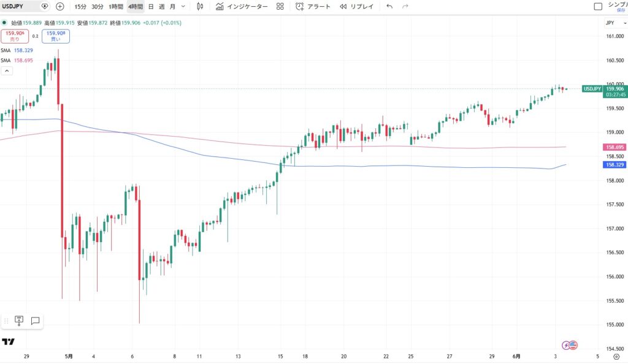This screenshot has height=364, width=628.
Task: Start bar replay with the rewind icon
Action: click(x=343, y=6)
